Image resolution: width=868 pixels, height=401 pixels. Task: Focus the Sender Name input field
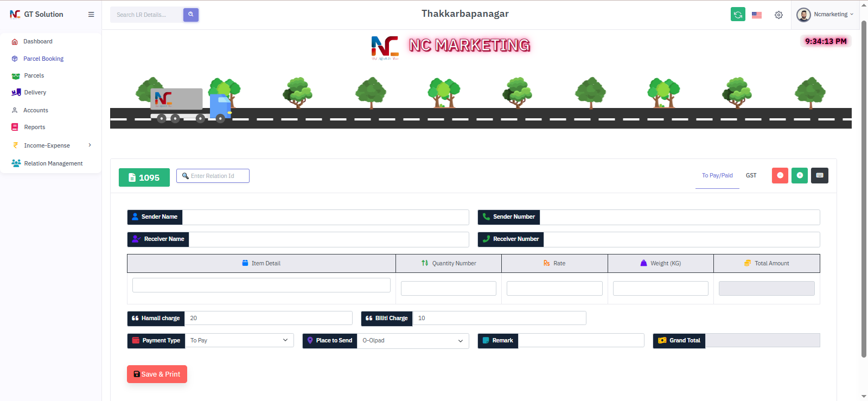tap(325, 217)
